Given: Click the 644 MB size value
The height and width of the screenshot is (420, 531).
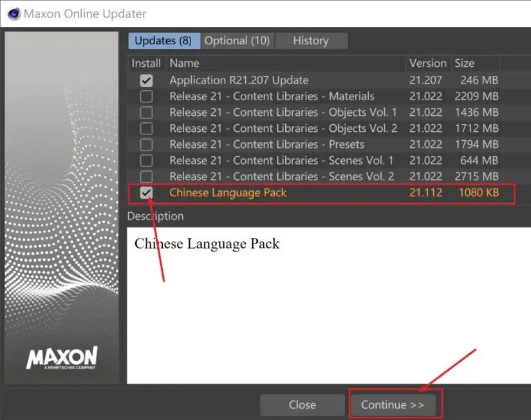Looking at the screenshot, I should point(479,160).
